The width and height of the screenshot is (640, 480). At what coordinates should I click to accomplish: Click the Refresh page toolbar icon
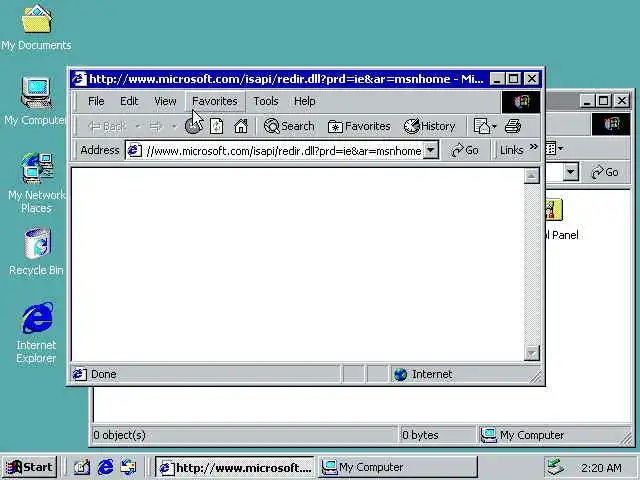click(216, 126)
